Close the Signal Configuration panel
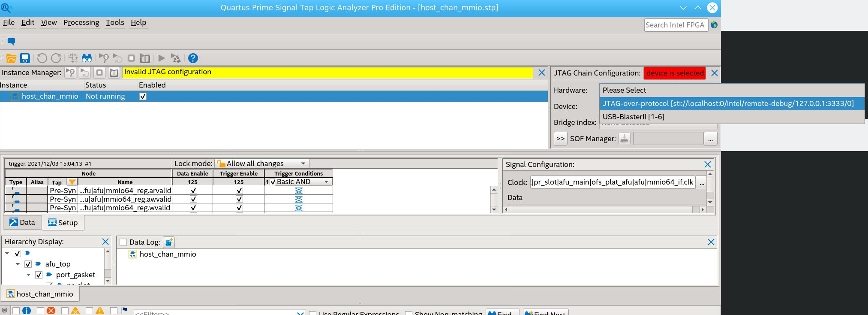 [x=708, y=164]
